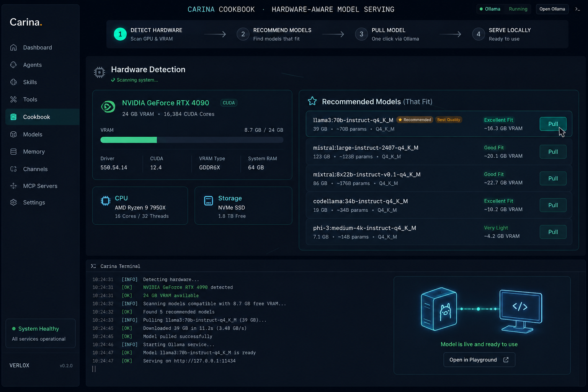Click the Recommended star badge
This screenshot has height=392, width=588.
(x=415, y=120)
